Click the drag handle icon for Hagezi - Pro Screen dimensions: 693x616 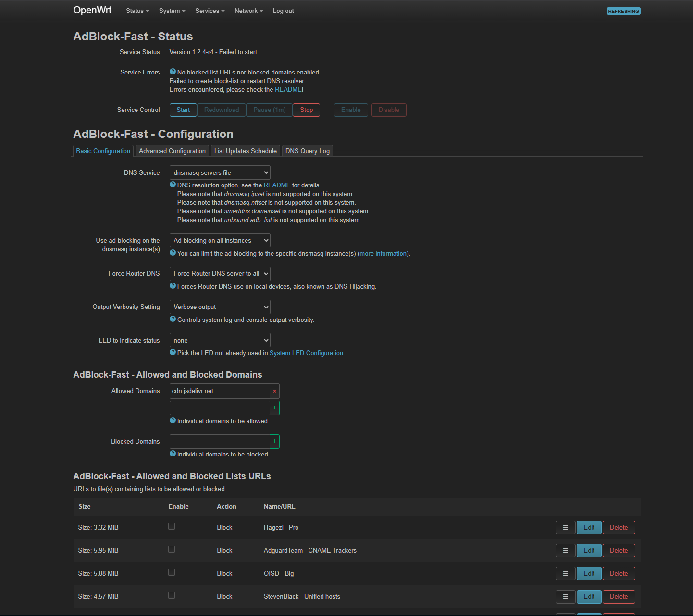(x=565, y=528)
